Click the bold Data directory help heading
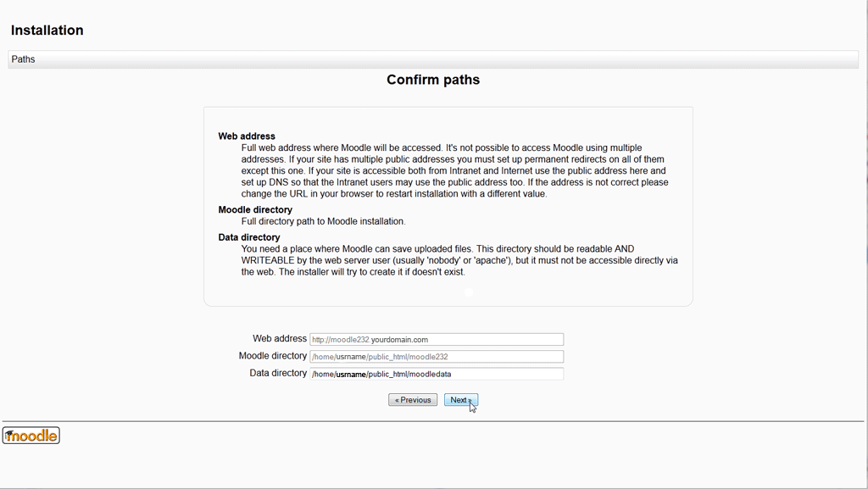Viewport: 868px width, 489px height. pyautogui.click(x=249, y=237)
